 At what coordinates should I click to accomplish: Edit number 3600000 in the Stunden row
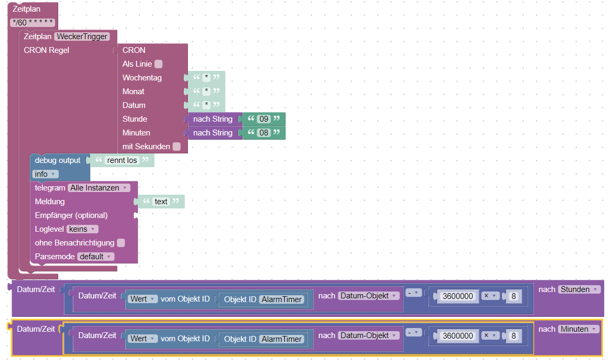(x=458, y=296)
